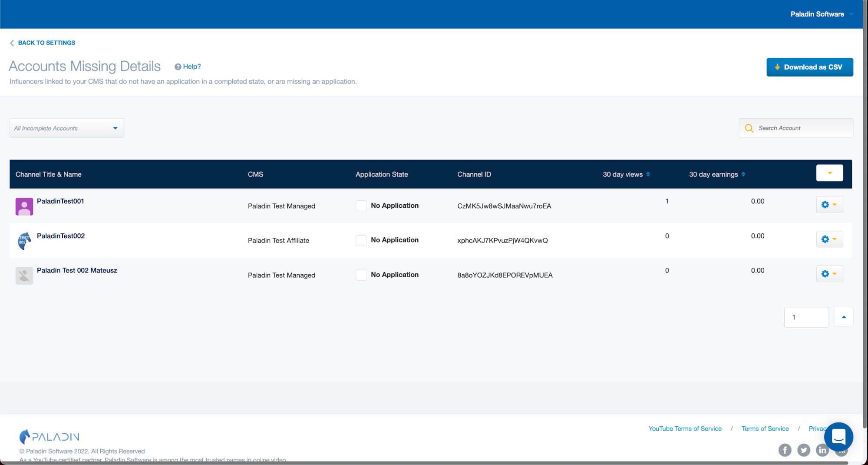This screenshot has height=465, width=868.
Task: Click the Download as CSV button
Action: [809, 67]
